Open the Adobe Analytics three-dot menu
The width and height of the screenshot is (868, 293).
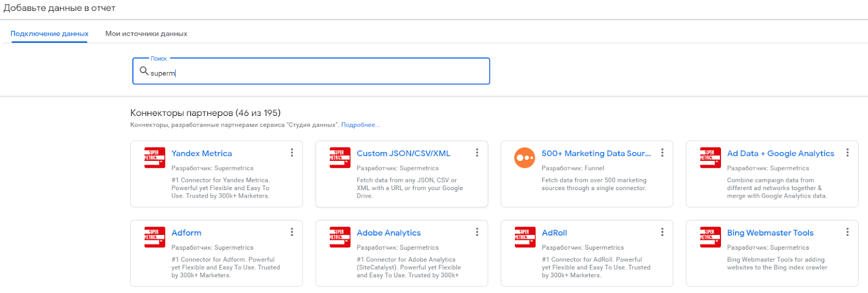click(477, 232)
